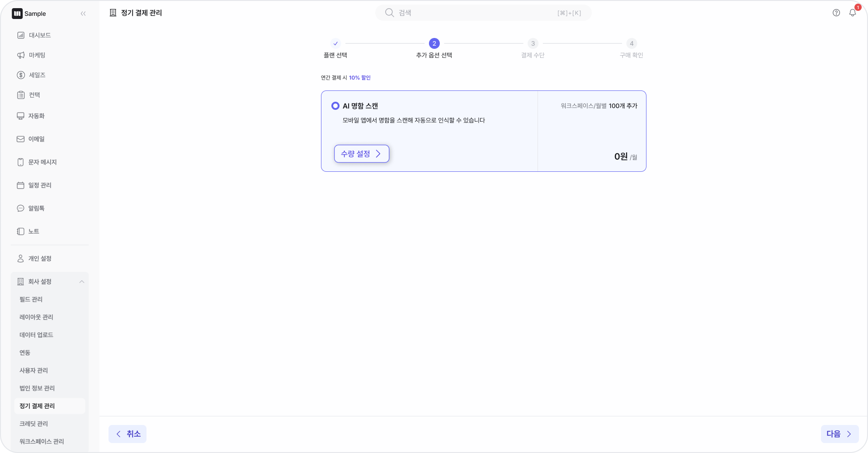The image size is (868, 453).
Task: Open 크레딧 관리 in the sidebar
Action: (x=33, y=424)
